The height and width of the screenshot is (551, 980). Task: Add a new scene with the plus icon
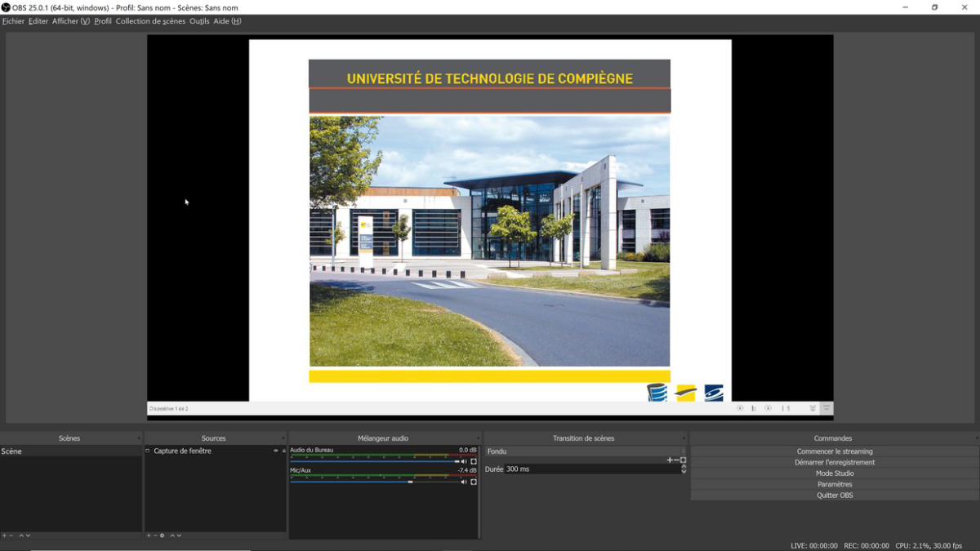pos(4,535)
